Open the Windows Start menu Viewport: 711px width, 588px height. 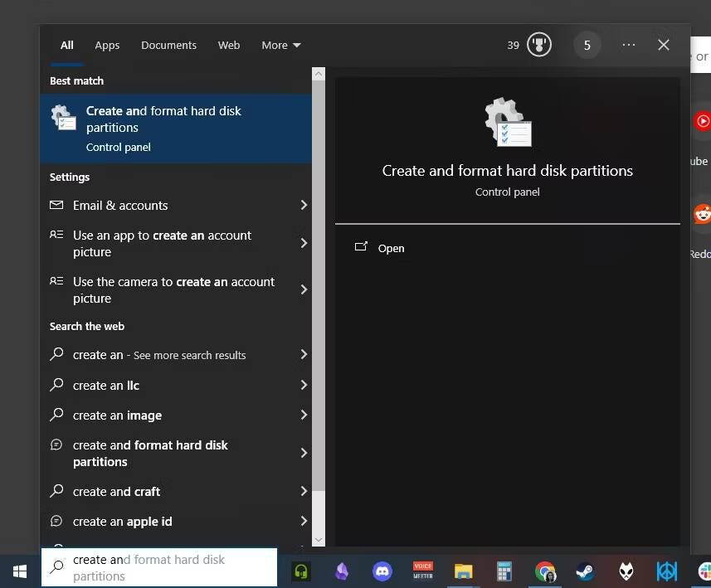(x=18, y=571)
